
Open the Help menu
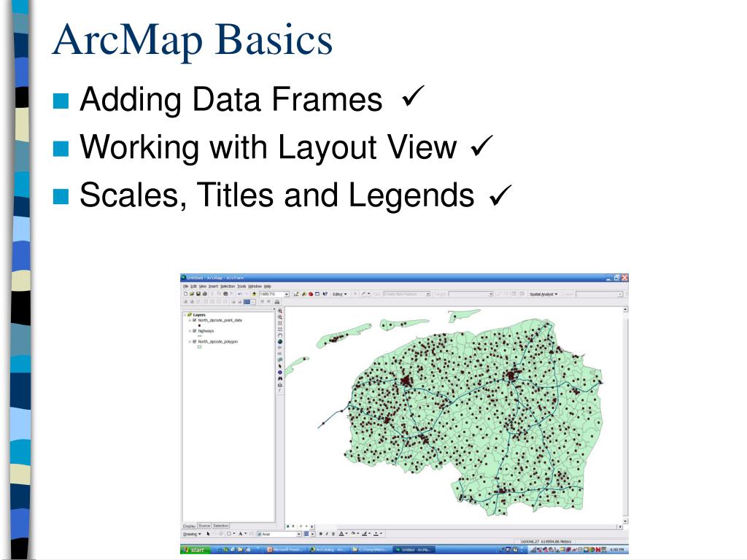267,286
